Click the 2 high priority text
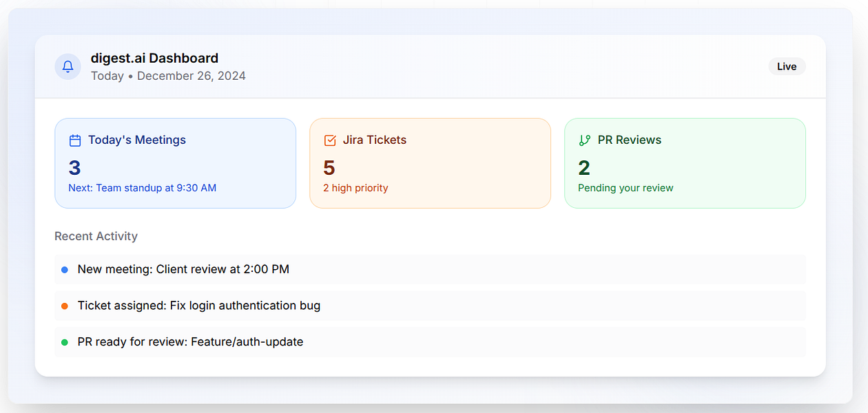Screen dimensions: 868x413 click(x=355, y=188)
